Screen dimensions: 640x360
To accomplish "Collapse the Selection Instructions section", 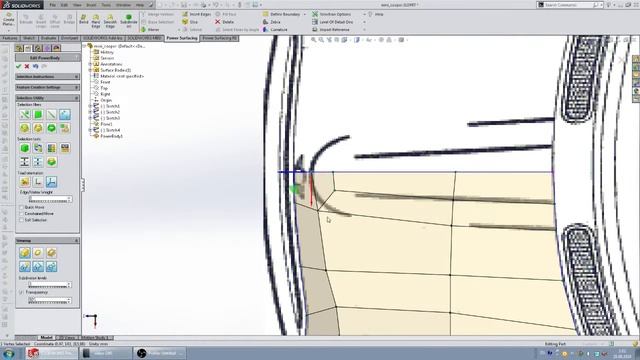I will [76, 77].
